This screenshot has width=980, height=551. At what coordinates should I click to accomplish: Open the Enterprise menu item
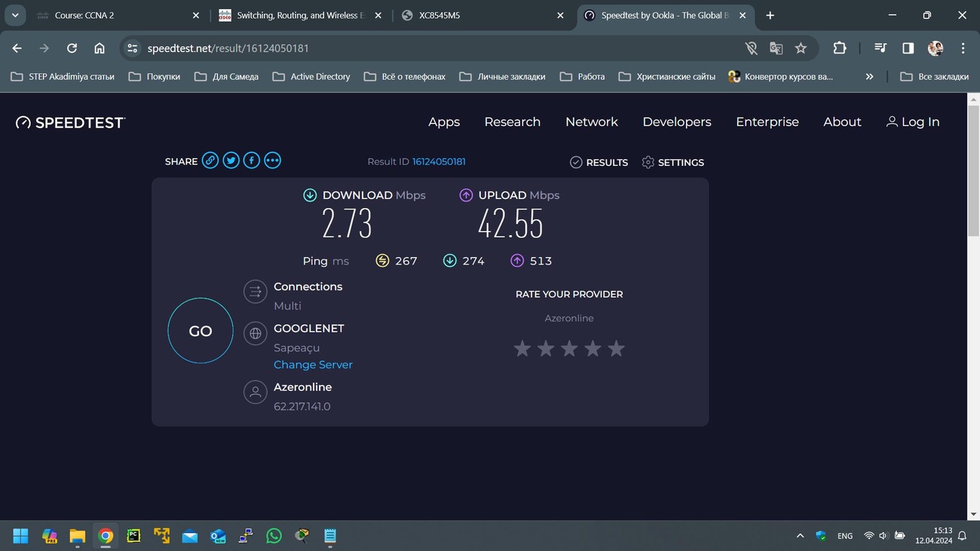pos(767,122)
